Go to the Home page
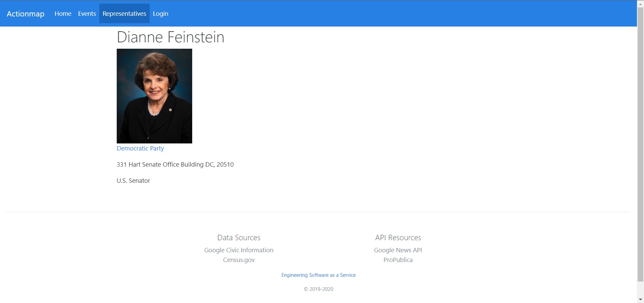Image resolution: width=644 pixels, height=303 pixels. click(63, 14)
